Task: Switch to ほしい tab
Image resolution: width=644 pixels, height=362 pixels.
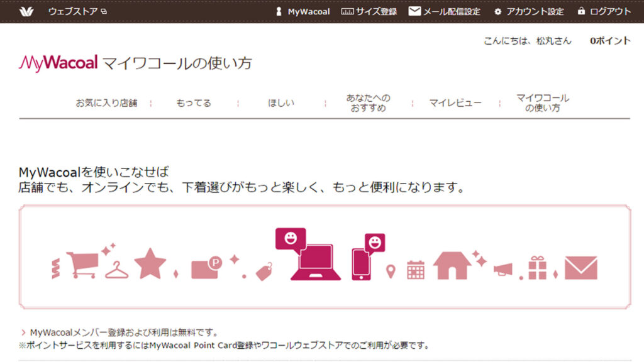Action: click(281, 103)
